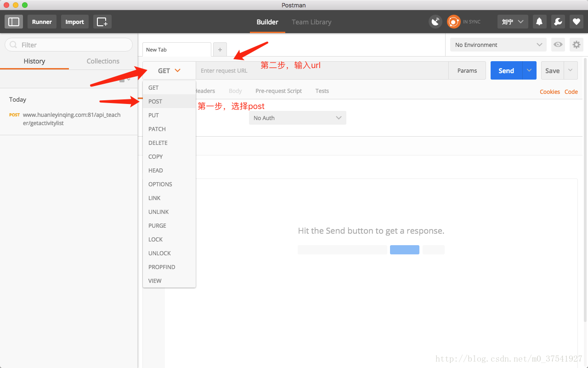Select COPY from method list

click(169, 156)
